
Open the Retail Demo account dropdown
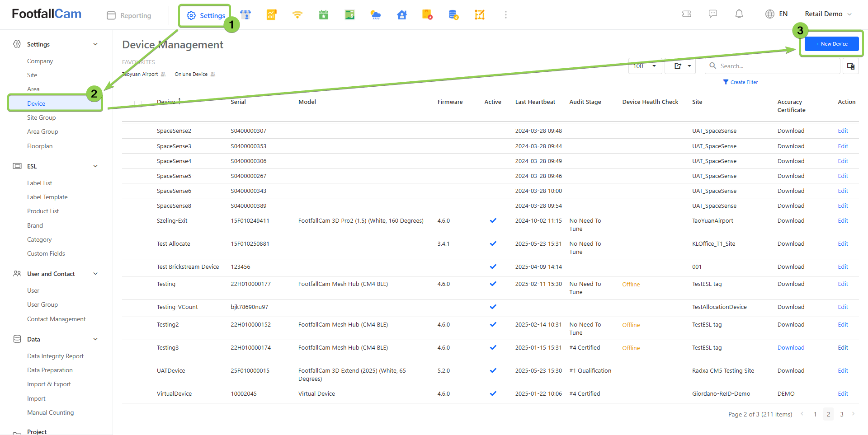click(828, 14)
